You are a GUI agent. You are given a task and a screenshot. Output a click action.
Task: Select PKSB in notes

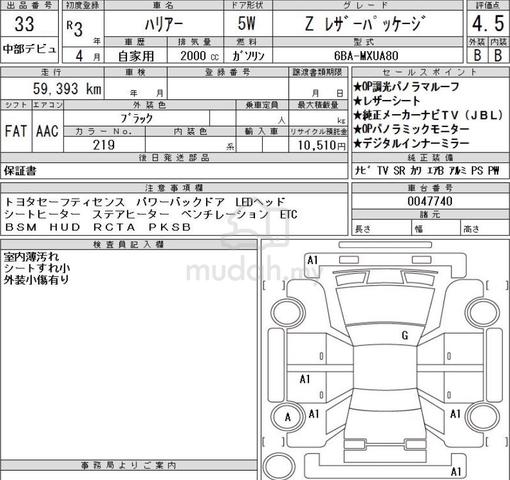point(170,227)
